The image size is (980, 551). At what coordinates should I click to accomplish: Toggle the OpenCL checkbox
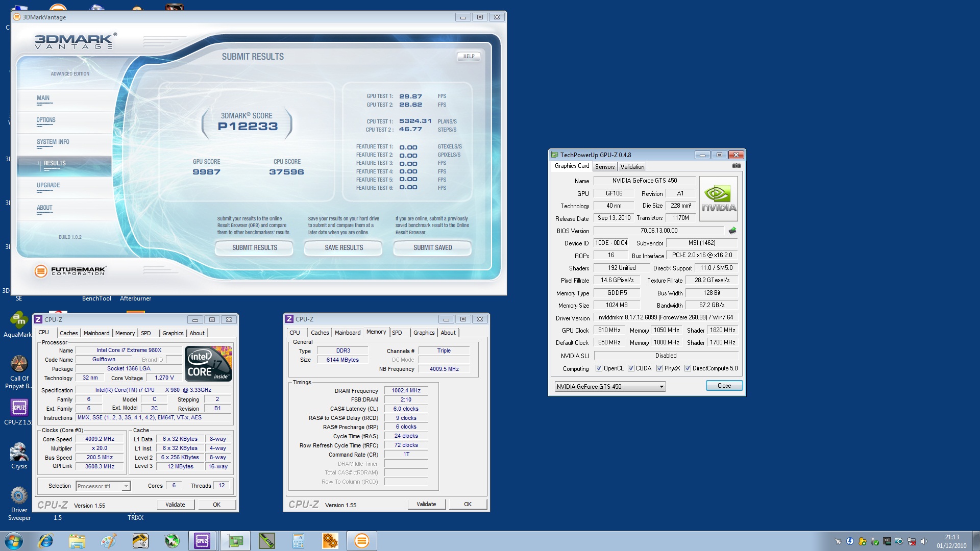599,368
